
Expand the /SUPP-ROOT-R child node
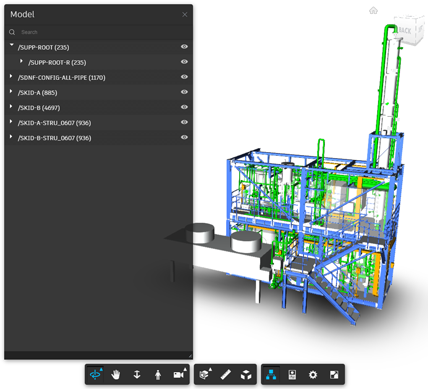click(x=21, y=61)
